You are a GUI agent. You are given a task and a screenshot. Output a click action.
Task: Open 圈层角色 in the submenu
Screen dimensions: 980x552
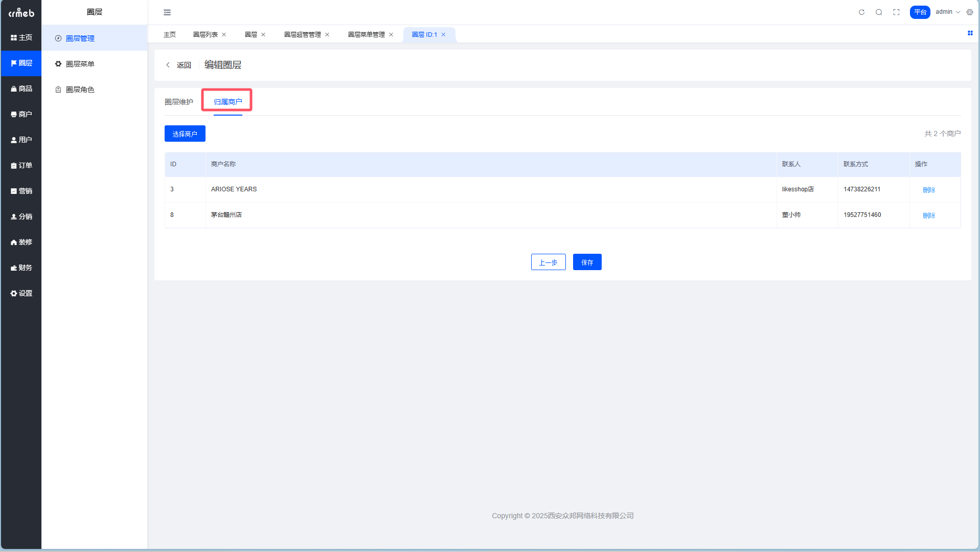click(80, 90)
